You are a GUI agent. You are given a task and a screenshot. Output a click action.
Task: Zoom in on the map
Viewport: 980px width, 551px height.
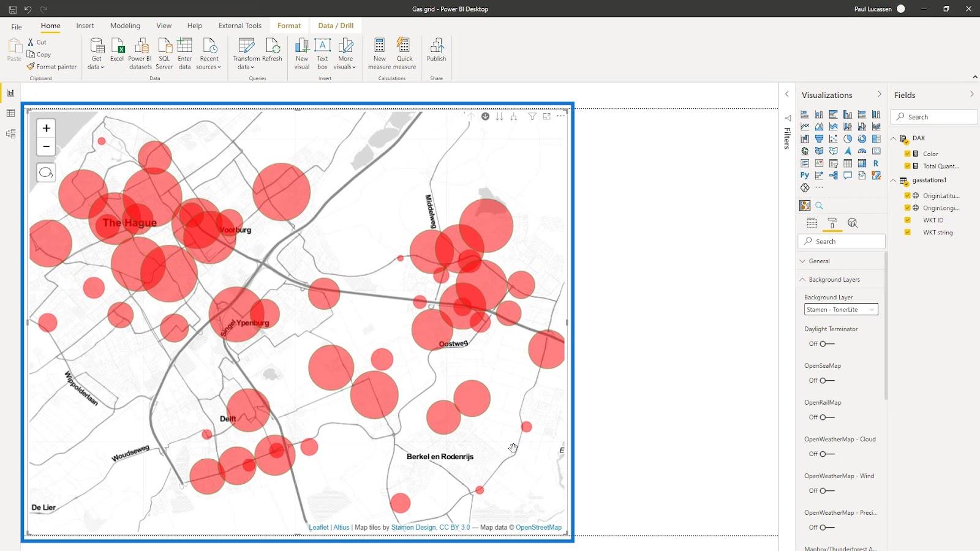(46, 128)
